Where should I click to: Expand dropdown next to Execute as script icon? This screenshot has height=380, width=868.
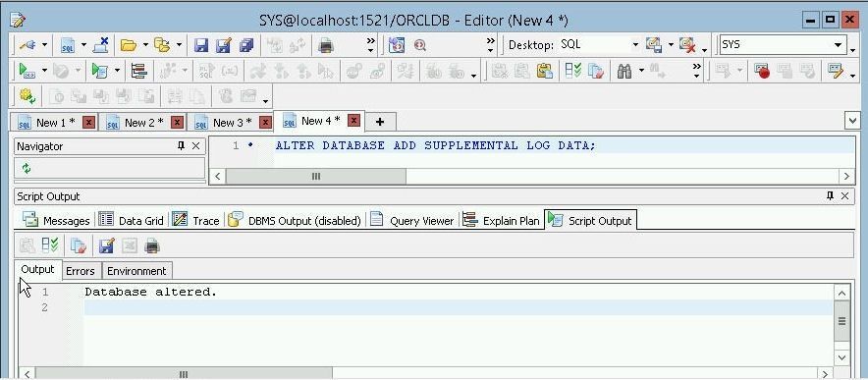117,71
